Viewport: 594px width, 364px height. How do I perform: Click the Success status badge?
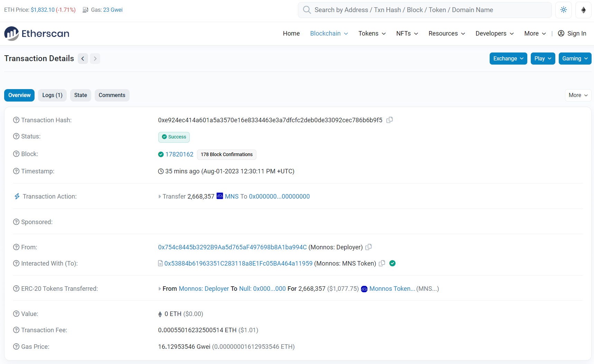tap(174, 137)
